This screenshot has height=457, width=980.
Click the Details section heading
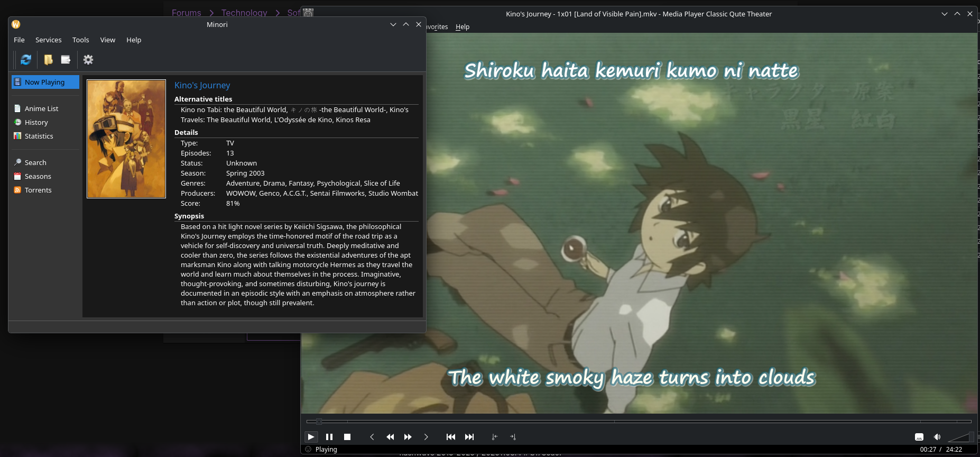click(186, 132)
